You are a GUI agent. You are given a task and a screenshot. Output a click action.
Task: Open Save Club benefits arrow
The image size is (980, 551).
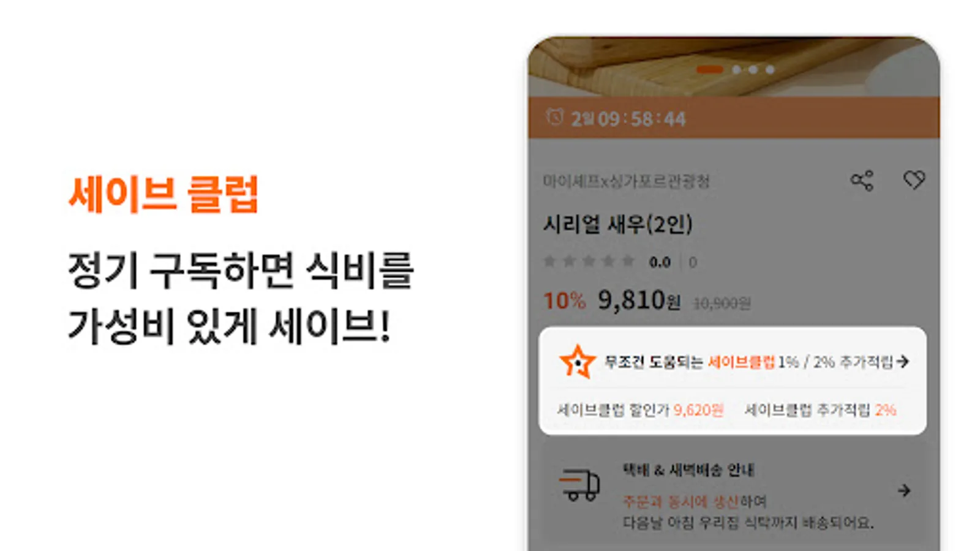(902, 362)
